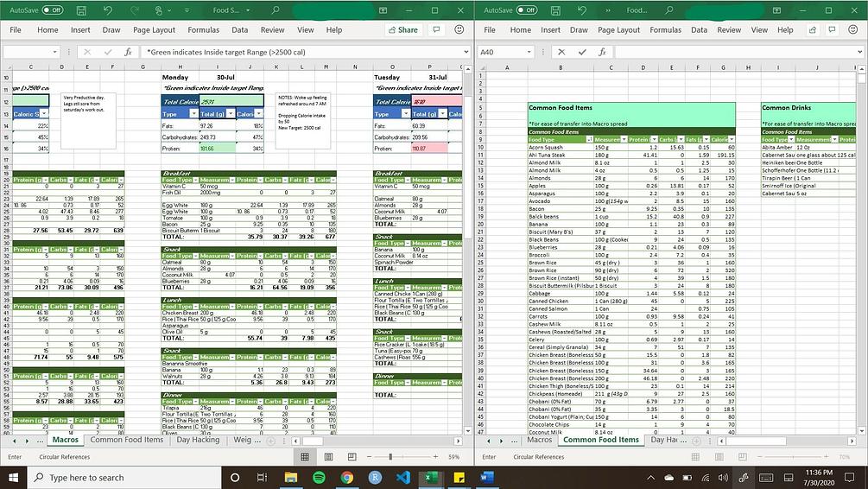Click Save icon in left Excel window
Image resolution: width=868 pixels, height=489 pixels.
coord(81,10)
